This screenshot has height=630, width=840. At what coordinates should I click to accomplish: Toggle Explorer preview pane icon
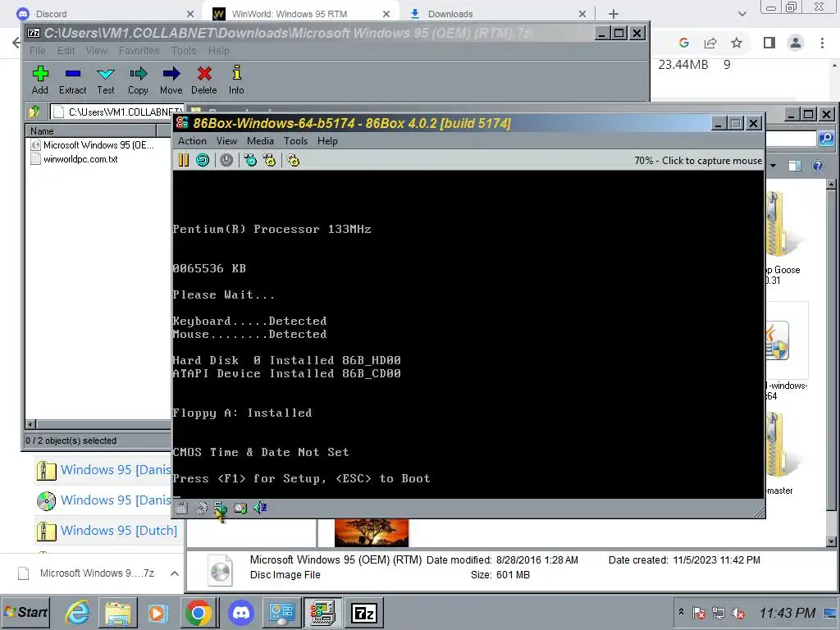click(x=794, y=166)
